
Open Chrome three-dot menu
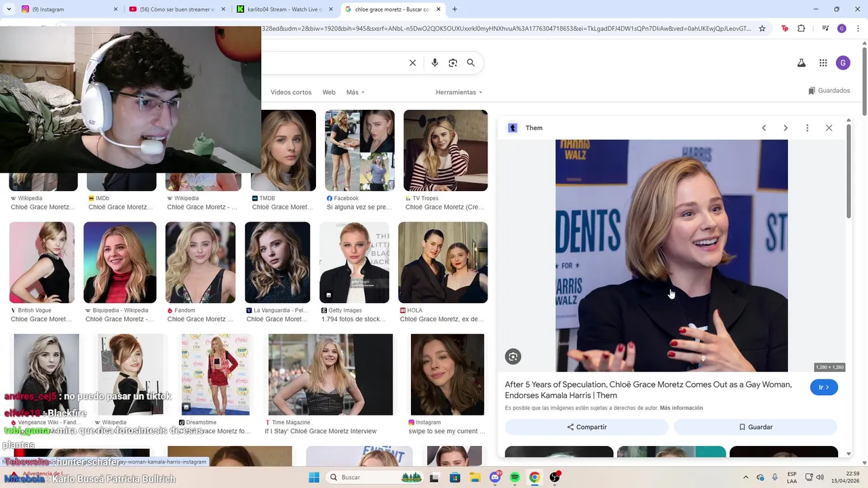point(856,28)
